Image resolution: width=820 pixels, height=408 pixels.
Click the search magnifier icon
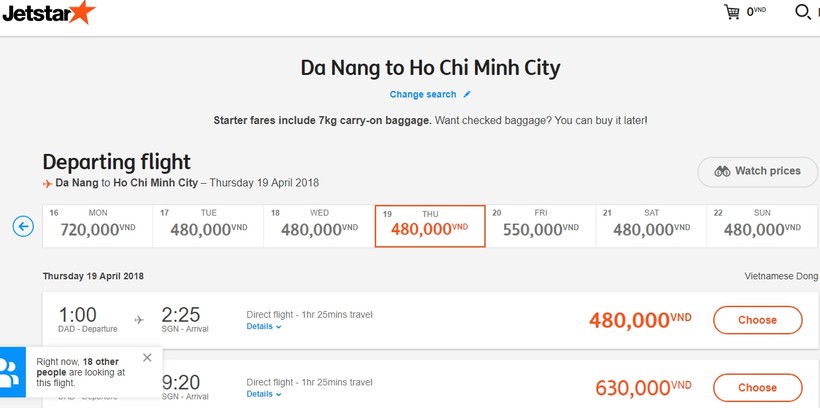pos(802,12)
